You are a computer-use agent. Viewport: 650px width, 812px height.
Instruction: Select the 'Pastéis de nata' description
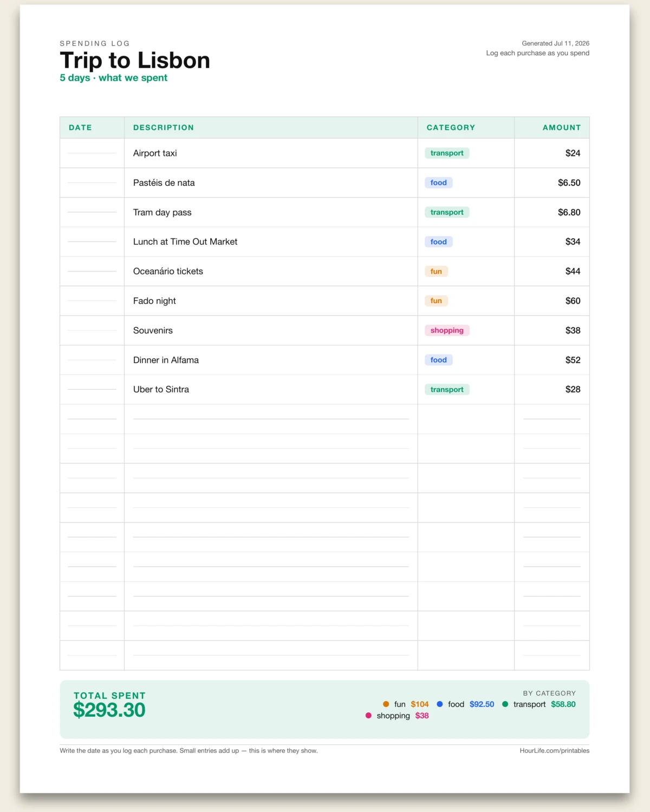(164, 183)
